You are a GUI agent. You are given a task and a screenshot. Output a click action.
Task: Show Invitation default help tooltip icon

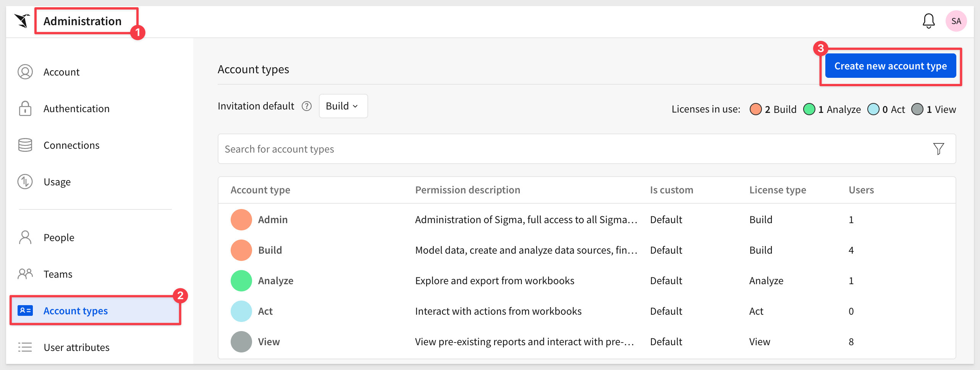click(307, 106)
